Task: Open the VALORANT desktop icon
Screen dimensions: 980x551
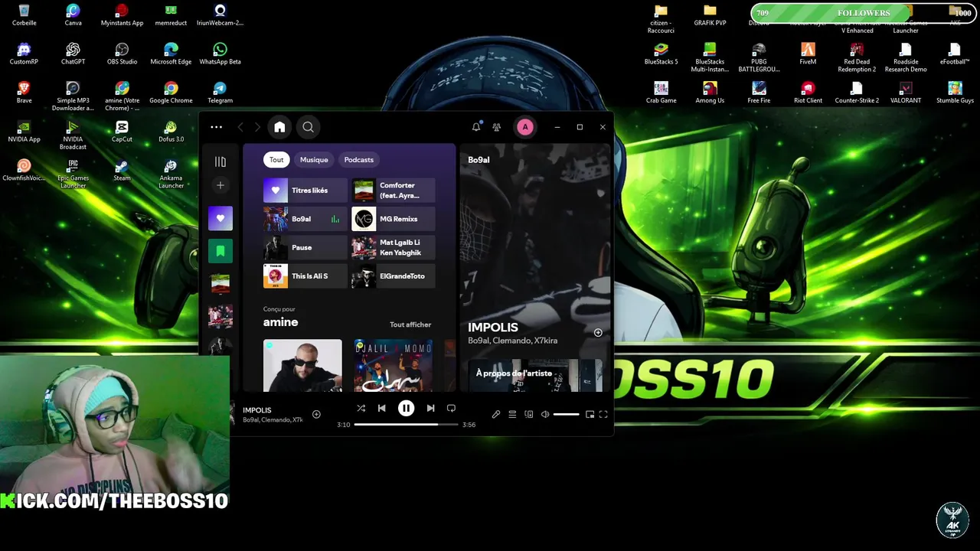Action: tap(906, 93)
